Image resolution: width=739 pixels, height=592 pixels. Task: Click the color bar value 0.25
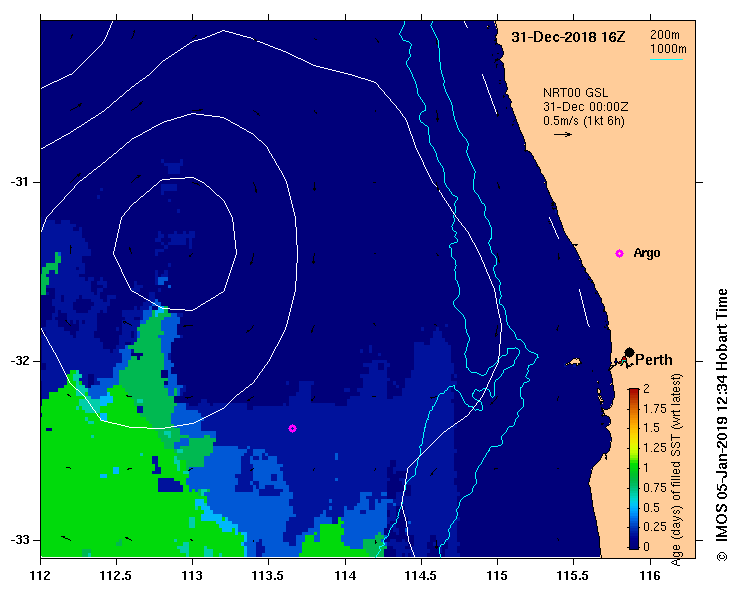click(655, 527)
